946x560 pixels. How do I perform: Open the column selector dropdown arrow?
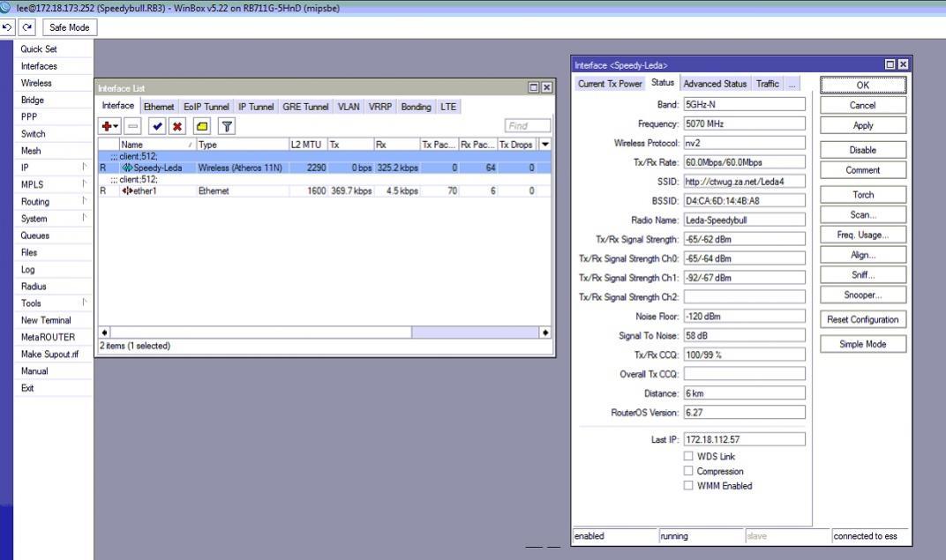[x=545, y=145]
